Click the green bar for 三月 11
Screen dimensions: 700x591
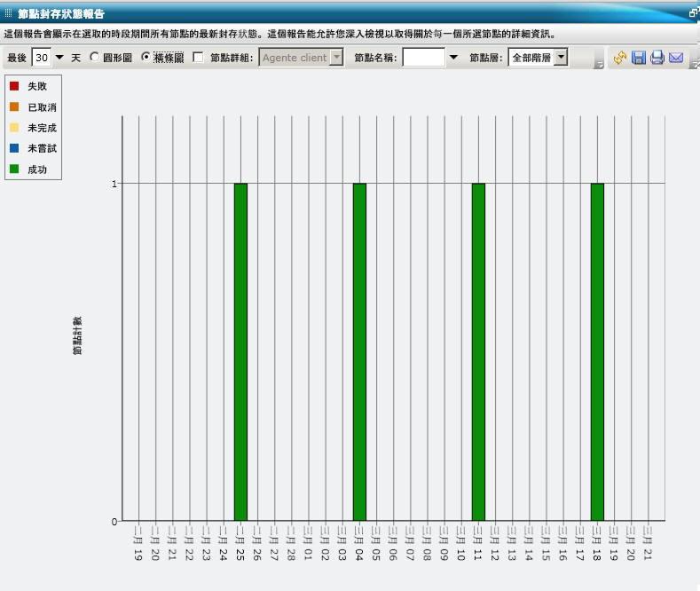coord(478,351)
